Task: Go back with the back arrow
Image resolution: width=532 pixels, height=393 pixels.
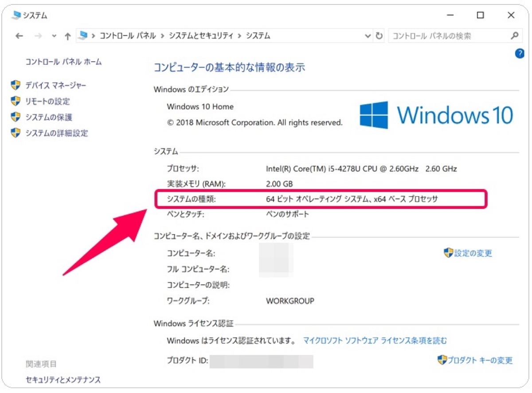Action: click(x=19, y=36)
